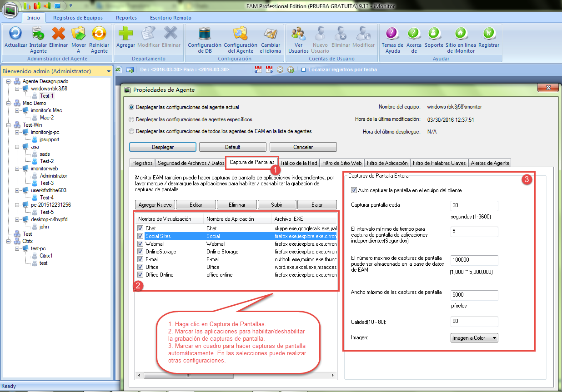Viewport: 562px width, 392px height.
Task: Click the Agregar departamento plus icon
Action: click(125, 34)
